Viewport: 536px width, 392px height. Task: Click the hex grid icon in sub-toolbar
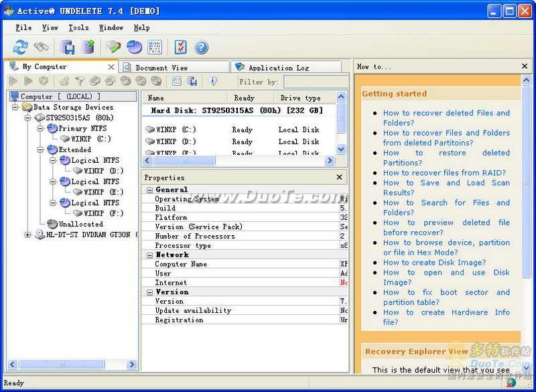point(177,81)
